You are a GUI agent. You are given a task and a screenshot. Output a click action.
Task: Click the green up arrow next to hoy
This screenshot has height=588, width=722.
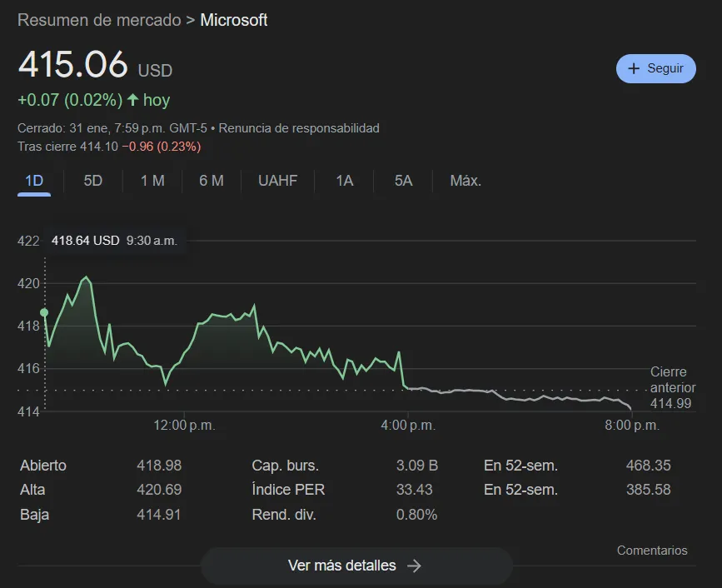[133, 99]
